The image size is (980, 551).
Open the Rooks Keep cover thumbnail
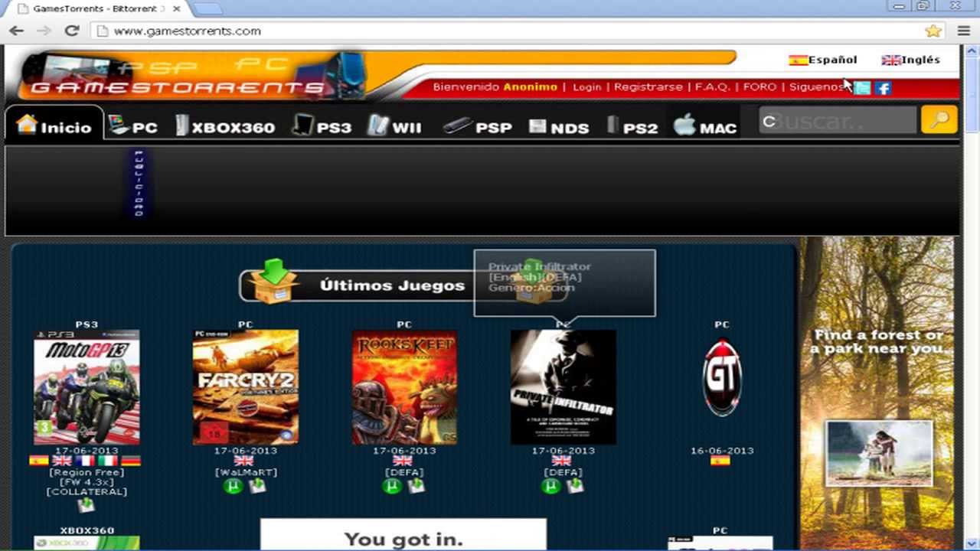pyautogui.click(x=404, y=387)
